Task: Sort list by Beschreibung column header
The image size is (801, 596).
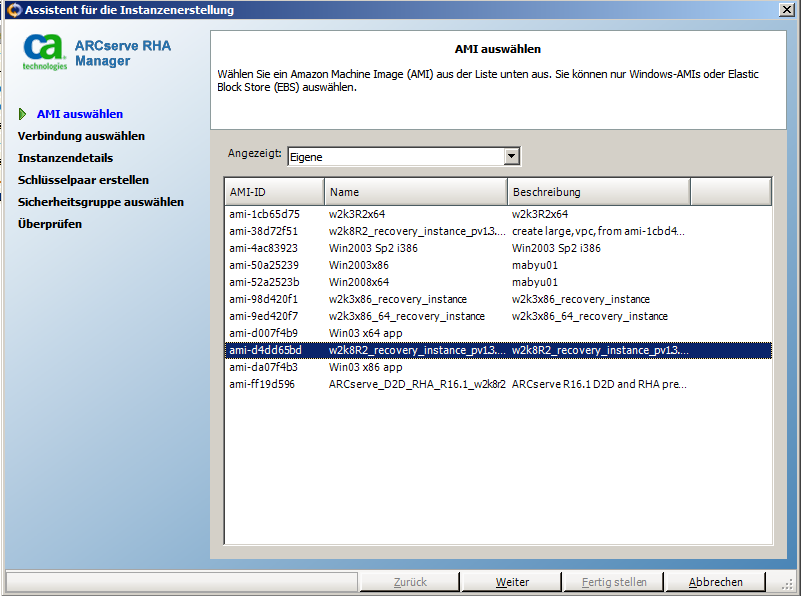Action: (598, 192)
